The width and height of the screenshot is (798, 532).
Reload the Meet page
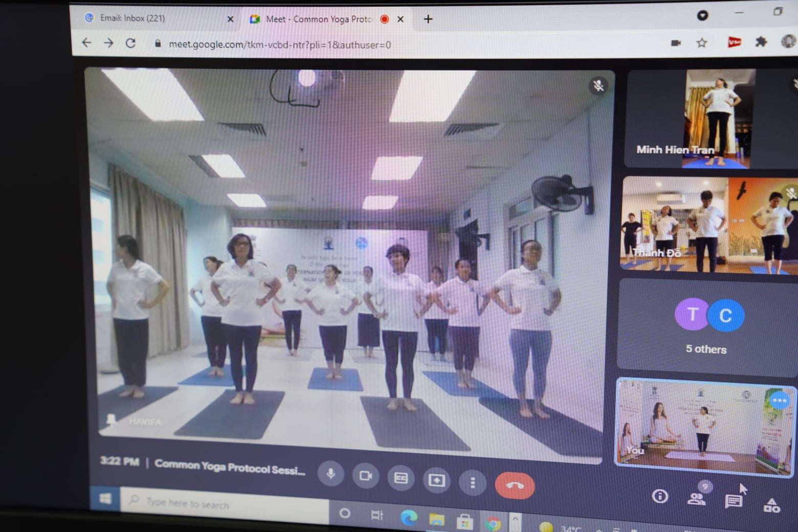pyautogui.click(x=130, y=43)
